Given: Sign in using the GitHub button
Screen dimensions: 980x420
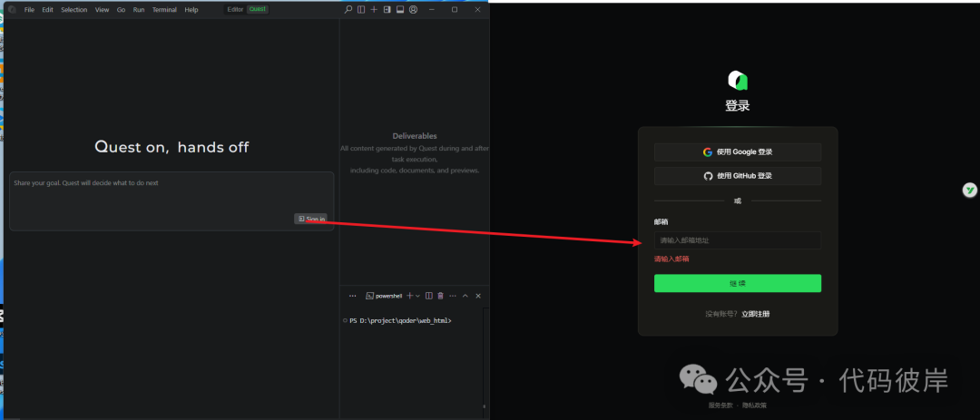Looking at the screenshot, I should pos(738,176).
